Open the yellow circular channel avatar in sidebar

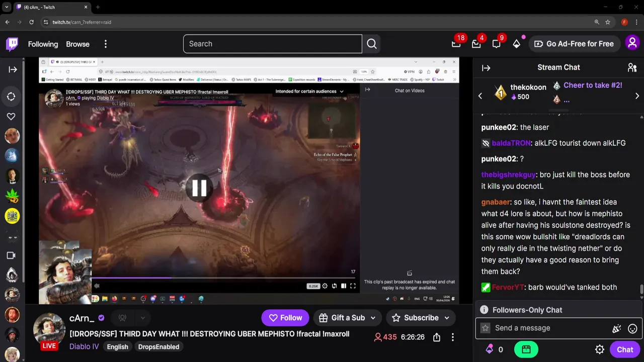click(12, 216)
